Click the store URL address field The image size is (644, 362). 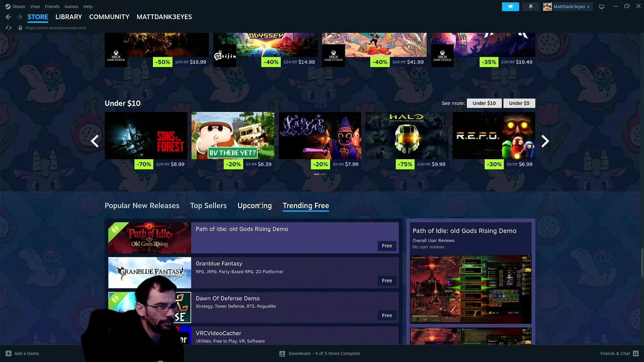click(x=55, y=28)
